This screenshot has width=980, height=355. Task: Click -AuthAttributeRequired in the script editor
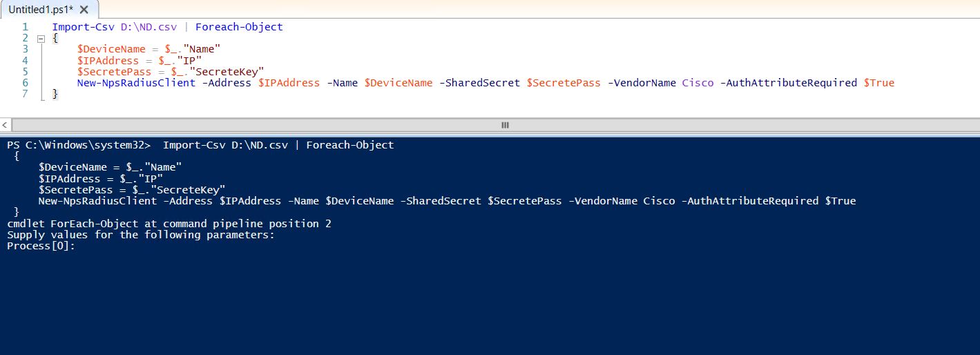[x=788, y=83]
